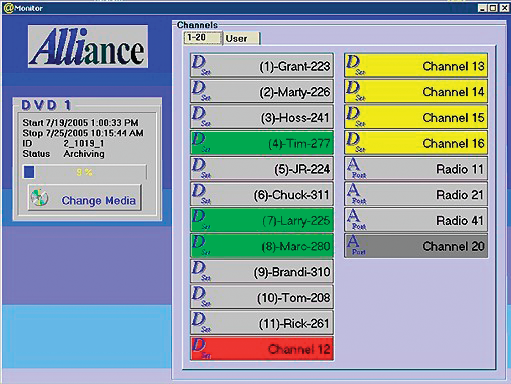Click the Alliance logo
The image size is (511, 384).
(88, 46)
